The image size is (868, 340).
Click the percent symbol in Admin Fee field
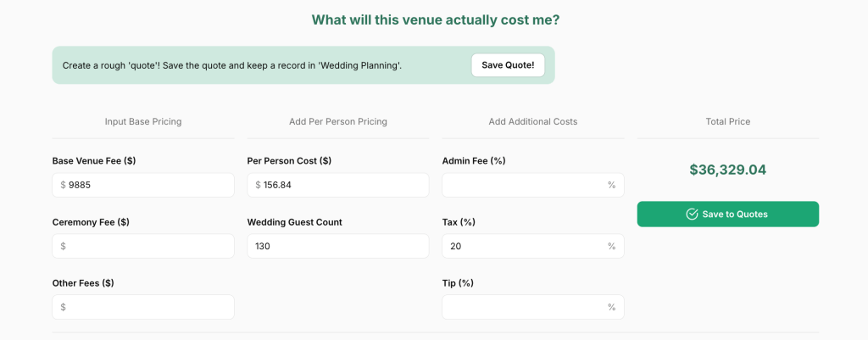pyautogui.click(x=611, y=185)
